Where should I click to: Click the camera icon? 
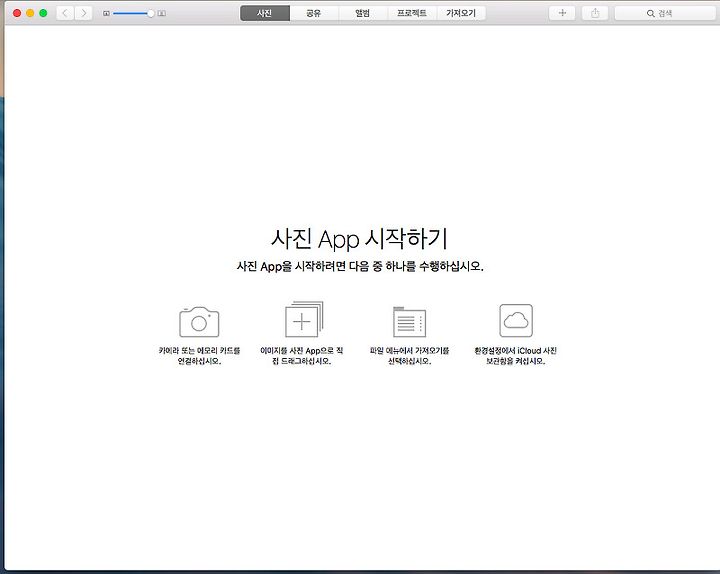pyautogui.click(x=199, y=321)
